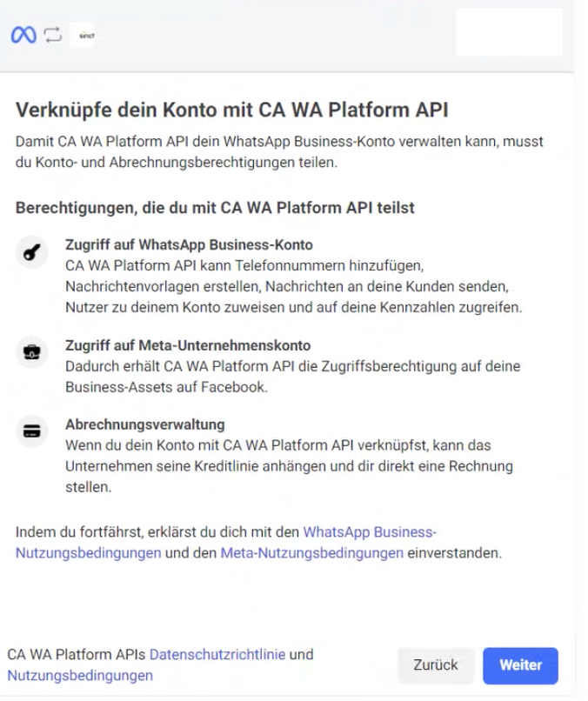Click the Sinch logo thumbnail
The height and width of the screenshot is (701, 588).
tap(84, 36)
